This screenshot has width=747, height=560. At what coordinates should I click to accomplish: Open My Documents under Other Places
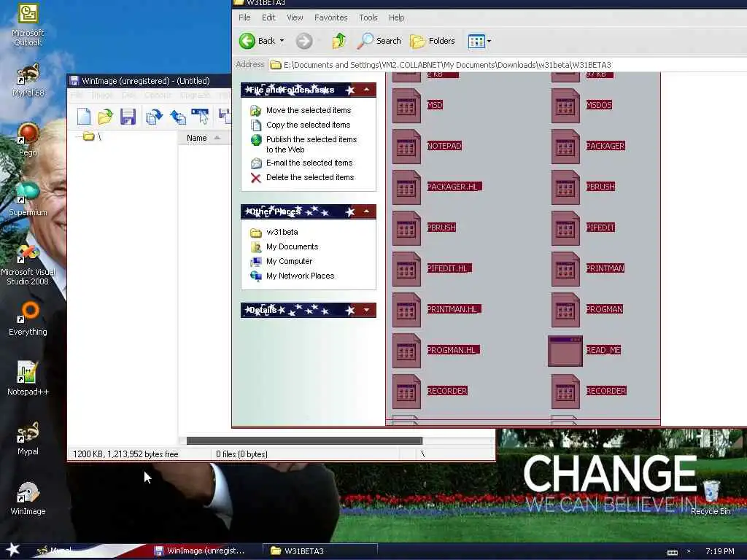point(292,246)
